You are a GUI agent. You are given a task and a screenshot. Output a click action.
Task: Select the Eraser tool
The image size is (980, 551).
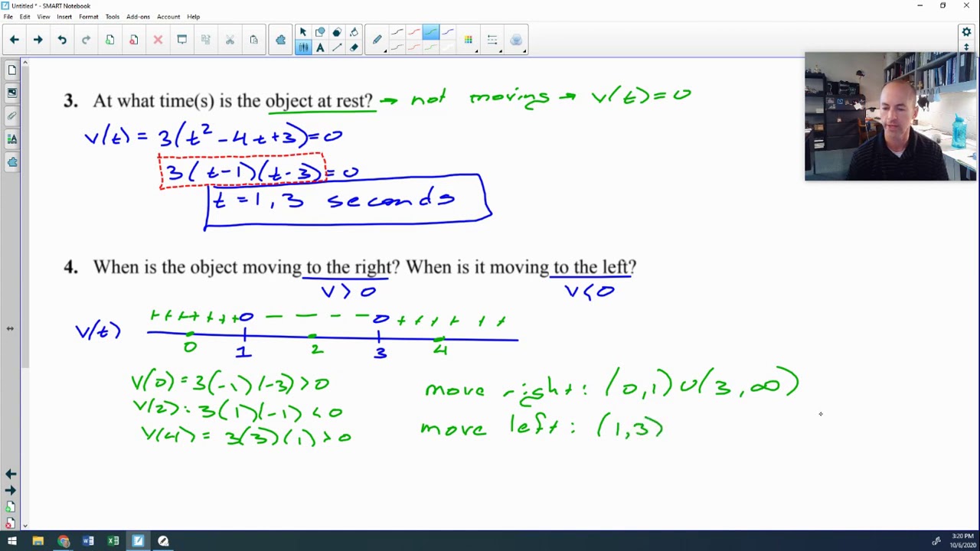pyautogui.click(x=354, y=47)
